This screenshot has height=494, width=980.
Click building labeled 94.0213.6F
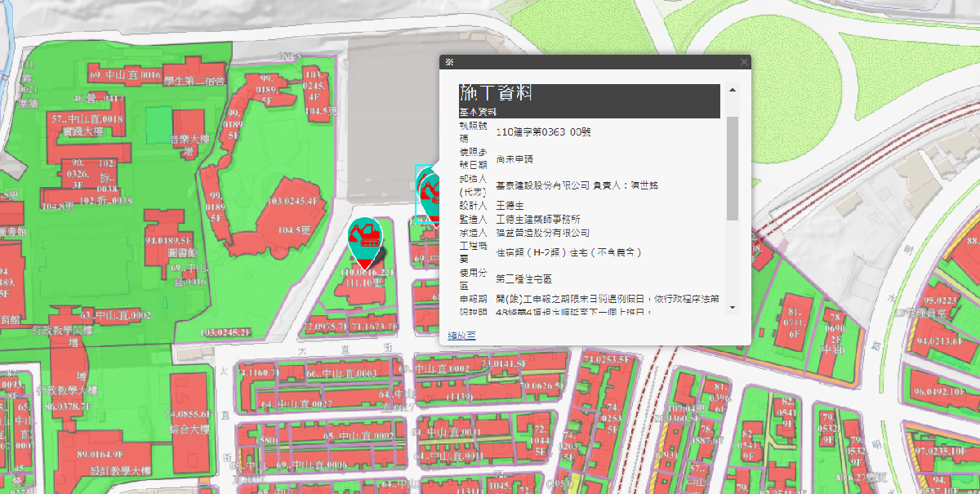(941, 340)
